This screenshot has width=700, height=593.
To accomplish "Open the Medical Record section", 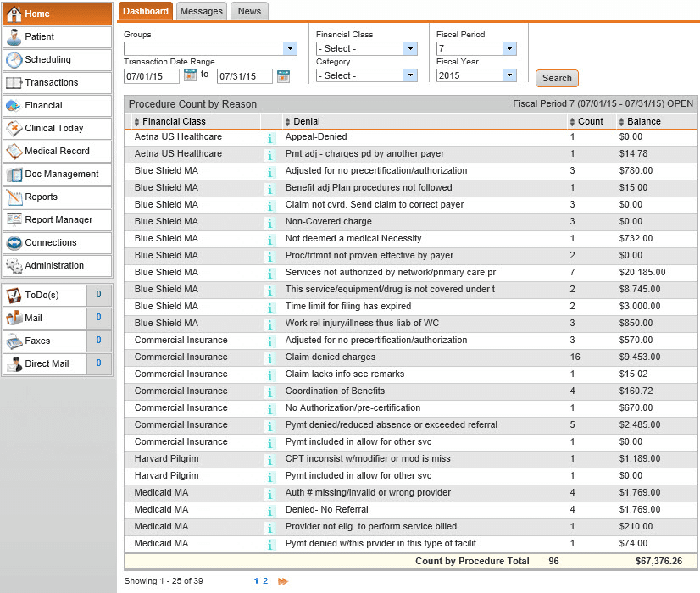I will pyautogui.click(x=57, y=151).
